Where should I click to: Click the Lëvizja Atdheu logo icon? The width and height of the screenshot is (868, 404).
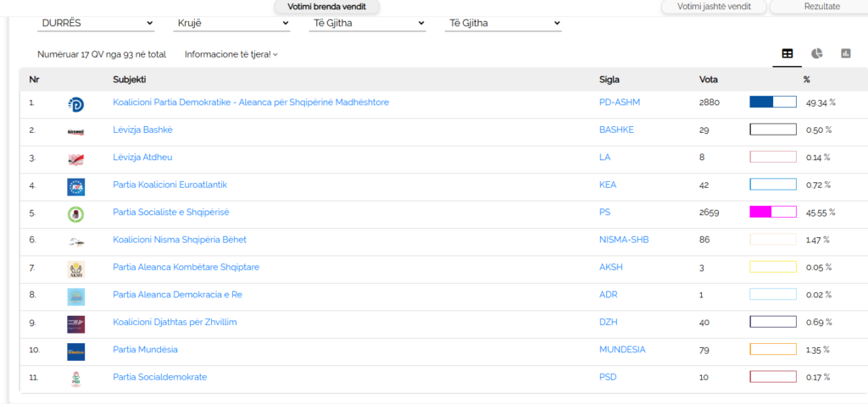(75, 158)
